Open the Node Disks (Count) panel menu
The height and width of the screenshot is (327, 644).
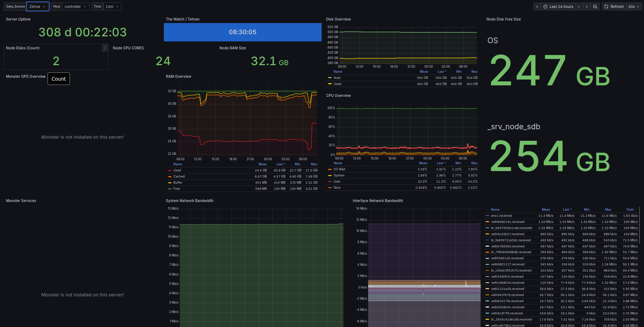[x=105, y=48]
